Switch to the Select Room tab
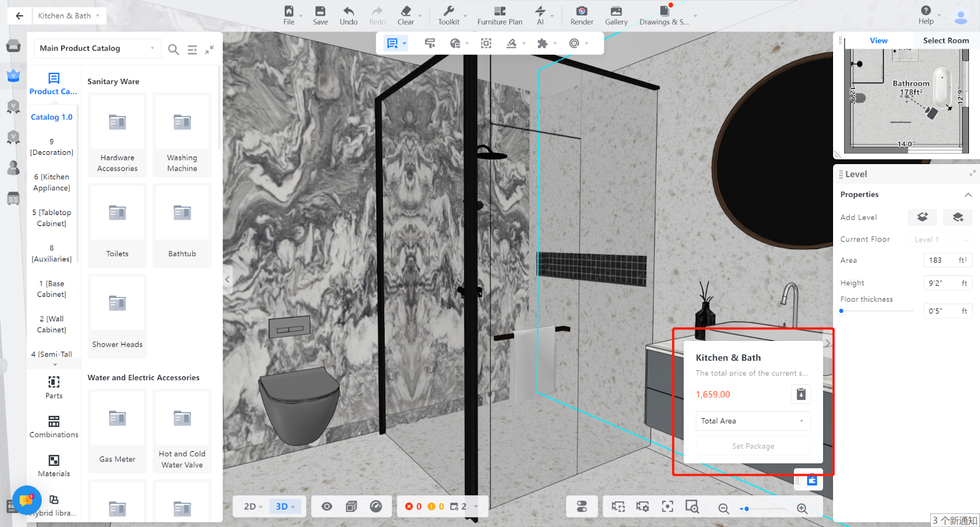 pyautogui.click(x=946, y=40)
